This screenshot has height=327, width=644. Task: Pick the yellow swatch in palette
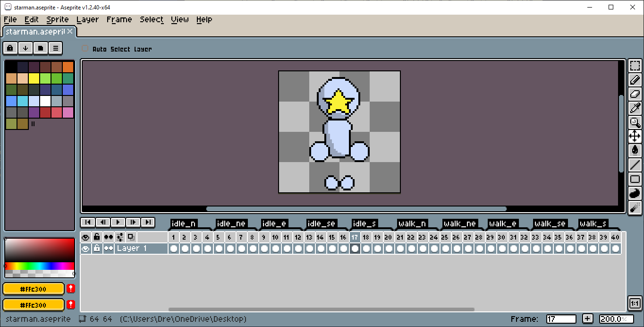(x=34, y=78)
